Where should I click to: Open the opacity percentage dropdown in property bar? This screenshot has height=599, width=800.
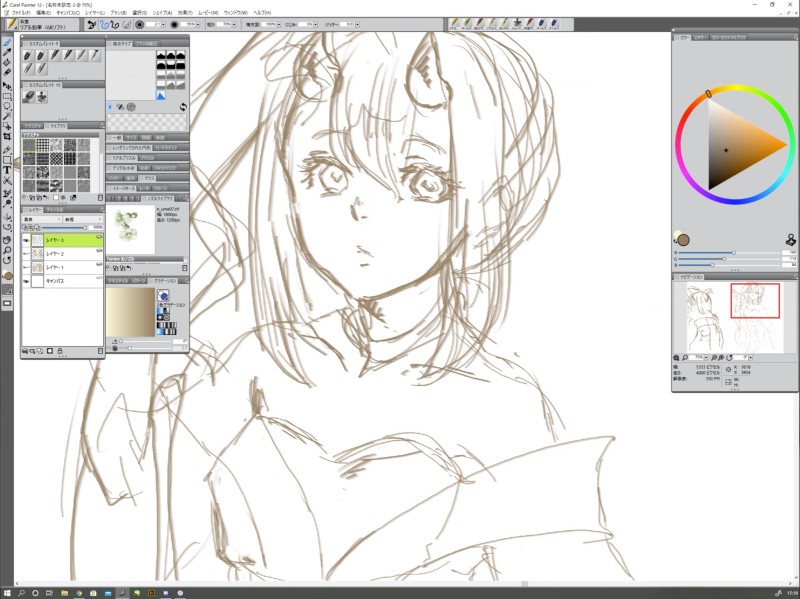199,24
